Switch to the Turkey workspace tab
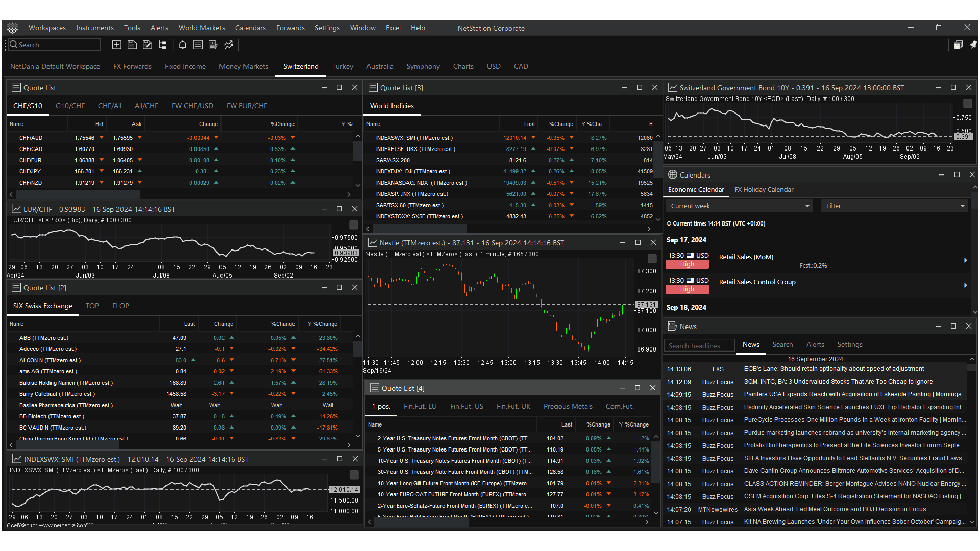The image size is (980, 551). pyautogui.click(x=342, y=66)
